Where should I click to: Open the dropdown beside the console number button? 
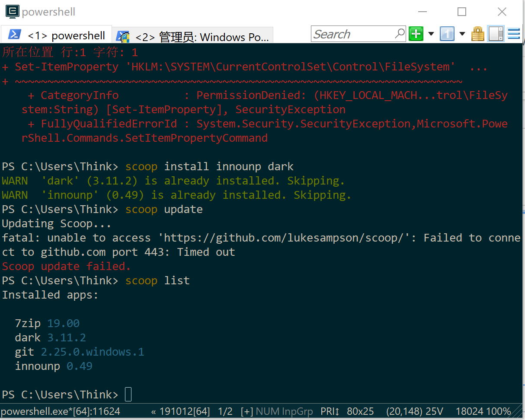[462, 33]
